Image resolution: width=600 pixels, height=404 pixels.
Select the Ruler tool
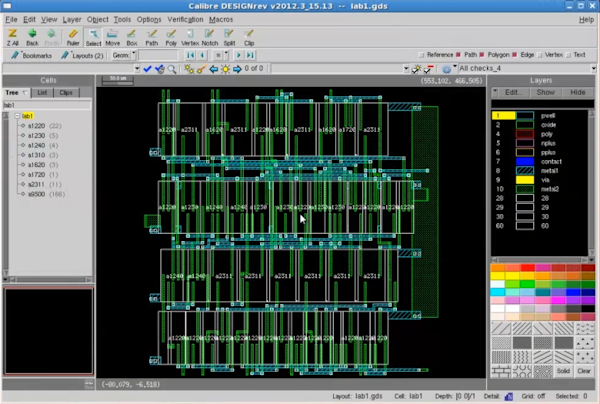pos(72,37)
